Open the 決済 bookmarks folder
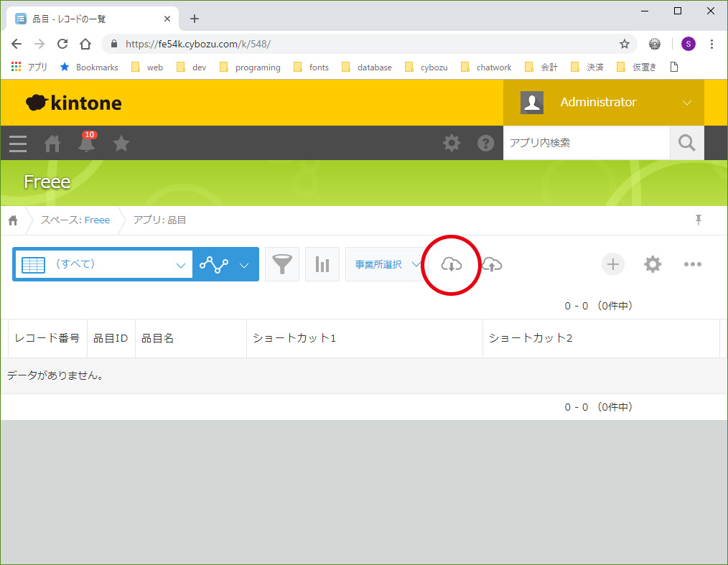This screenshot has height=565, width=728. click(x=587, y=67)
